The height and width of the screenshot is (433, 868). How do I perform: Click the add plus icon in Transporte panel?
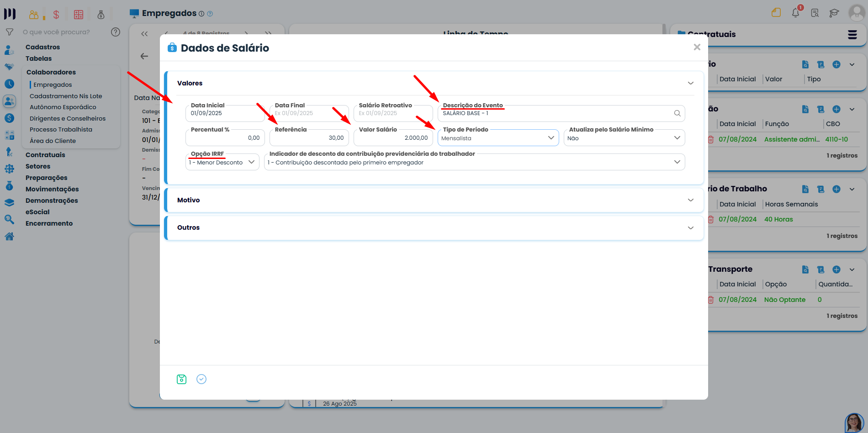click(x=836, y=269)
